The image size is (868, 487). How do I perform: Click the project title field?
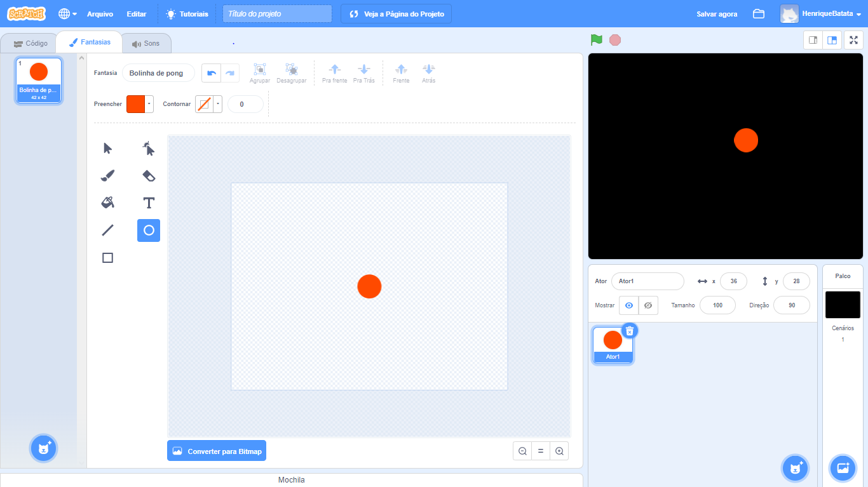tap(277, 13)
